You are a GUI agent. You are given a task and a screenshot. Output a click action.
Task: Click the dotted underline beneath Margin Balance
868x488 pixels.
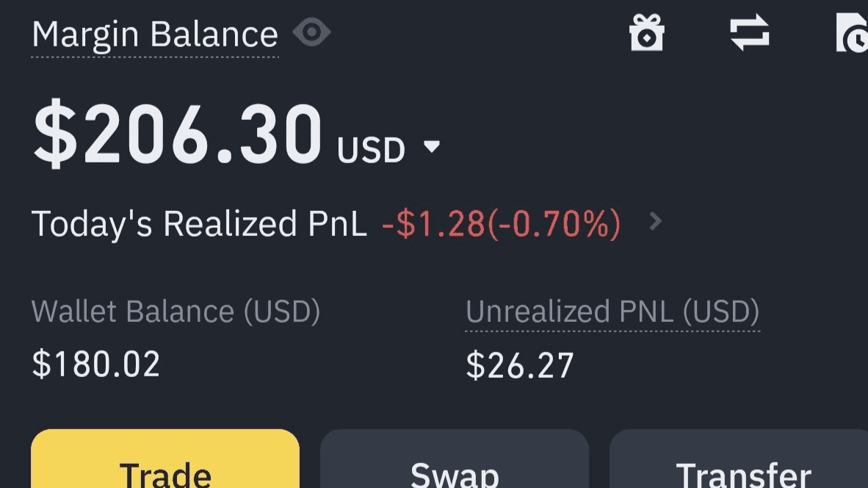tap(155, 57)
